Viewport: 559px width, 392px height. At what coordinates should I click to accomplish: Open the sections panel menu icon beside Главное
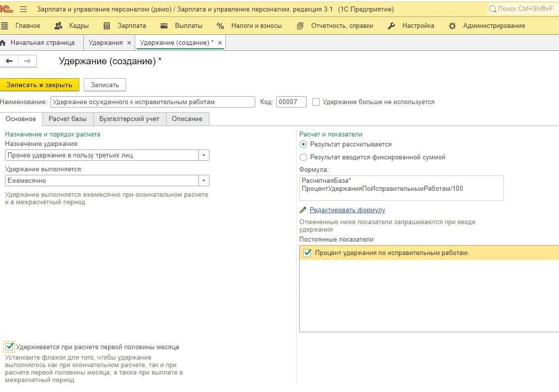coord(4,25)
